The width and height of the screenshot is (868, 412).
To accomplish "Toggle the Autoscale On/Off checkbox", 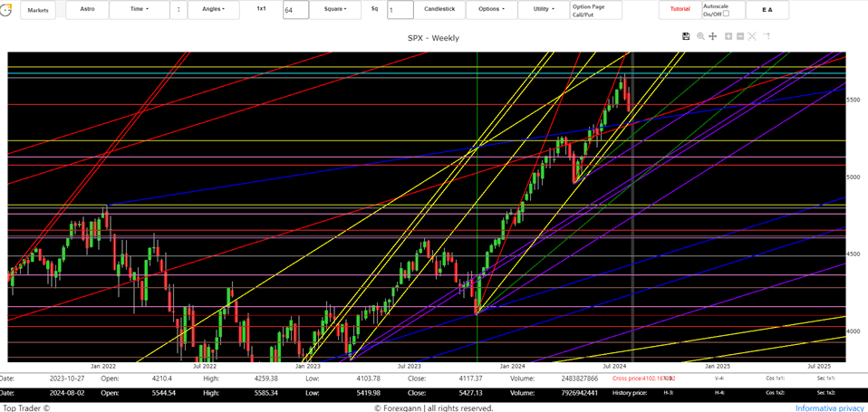I will [x=726, y=14].
